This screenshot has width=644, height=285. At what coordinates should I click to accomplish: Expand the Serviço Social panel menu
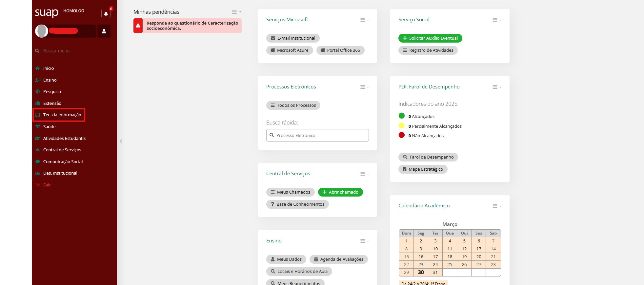496,20
